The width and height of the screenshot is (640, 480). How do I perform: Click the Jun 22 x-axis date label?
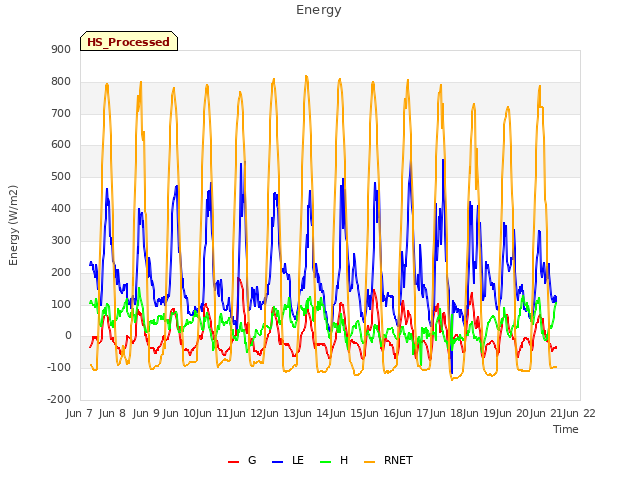(580, 414)
